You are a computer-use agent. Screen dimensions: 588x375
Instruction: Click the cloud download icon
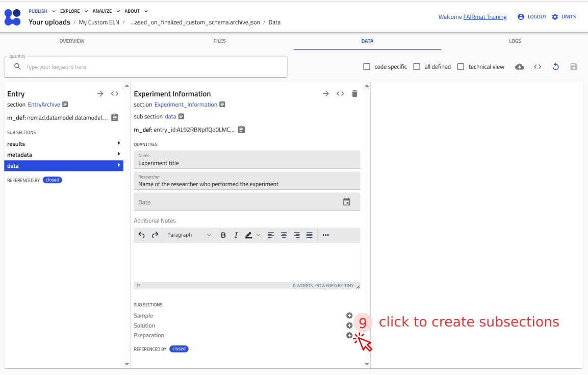click(x=520, y=67)
